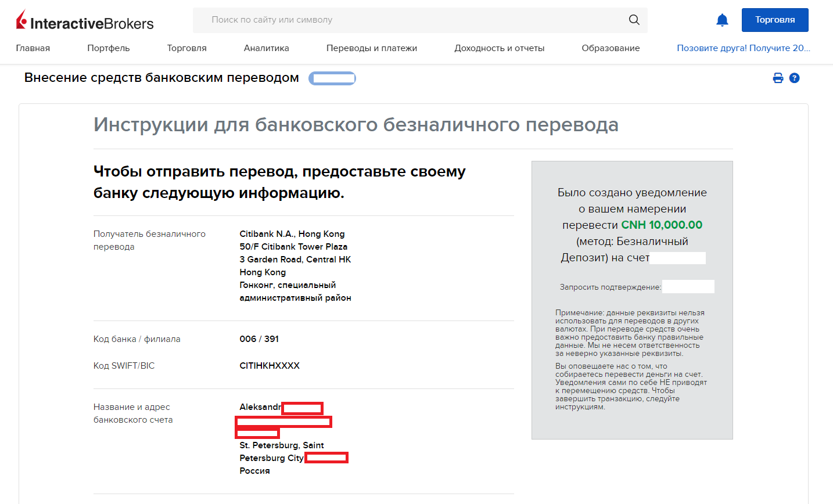Open the Главная menu
This screenshot has width=833, height=504.
click(33, 48)
